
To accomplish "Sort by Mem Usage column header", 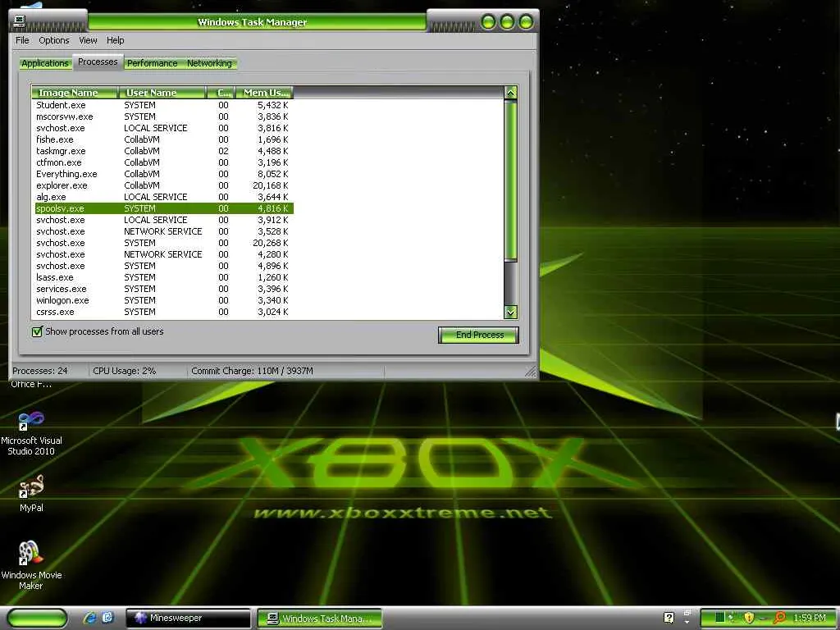I will [265, 93].
